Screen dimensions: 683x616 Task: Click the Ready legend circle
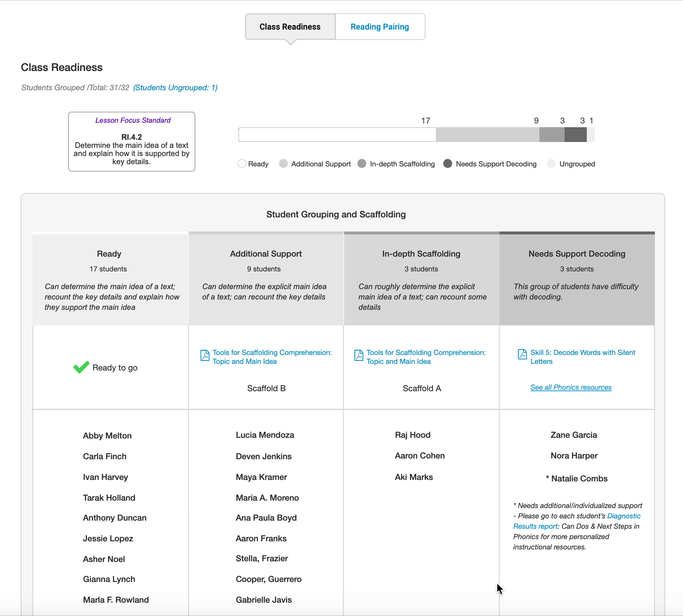[242, 164]
